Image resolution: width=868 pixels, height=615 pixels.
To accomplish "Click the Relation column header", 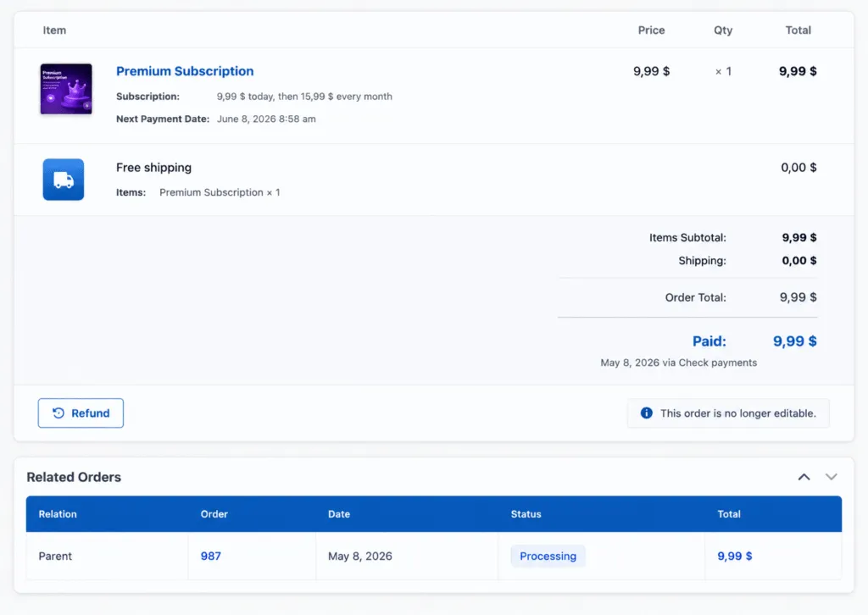I will [58, 514].
